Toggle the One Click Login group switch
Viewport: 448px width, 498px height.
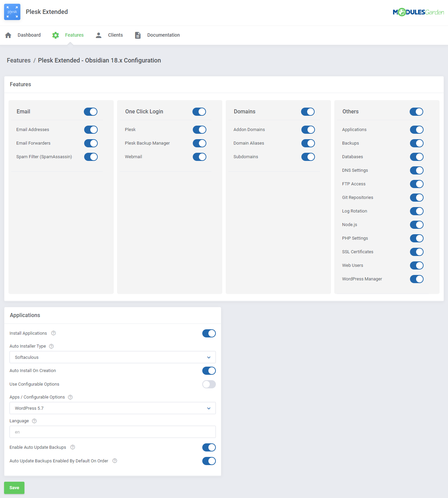point(199,112)
